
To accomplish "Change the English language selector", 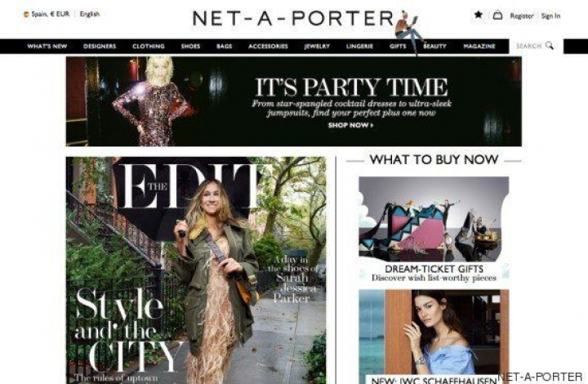I will pos(90,14).
